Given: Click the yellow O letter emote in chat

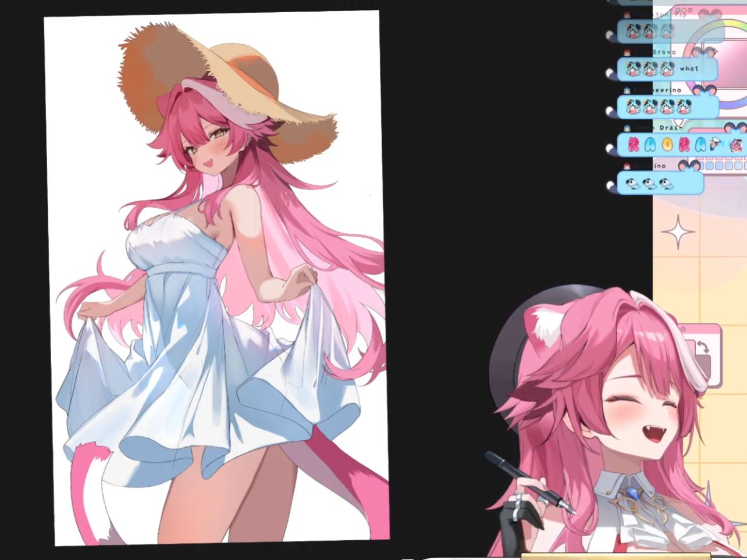Looking at the screenshot, I should (667, 145).
